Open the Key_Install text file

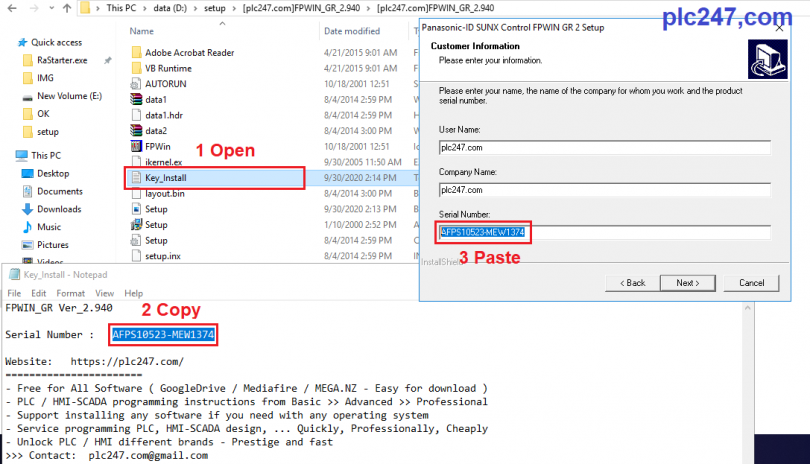click(x=165, y=178)
